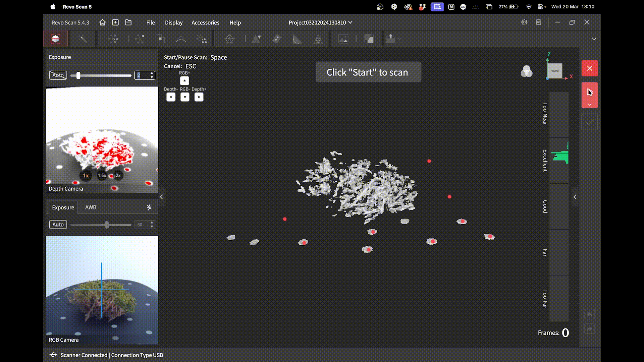Image resolution: width=644 pixels, height=362 pixels.
Task: Expand the project name dropdown
Action: click(x=350, y=22)
